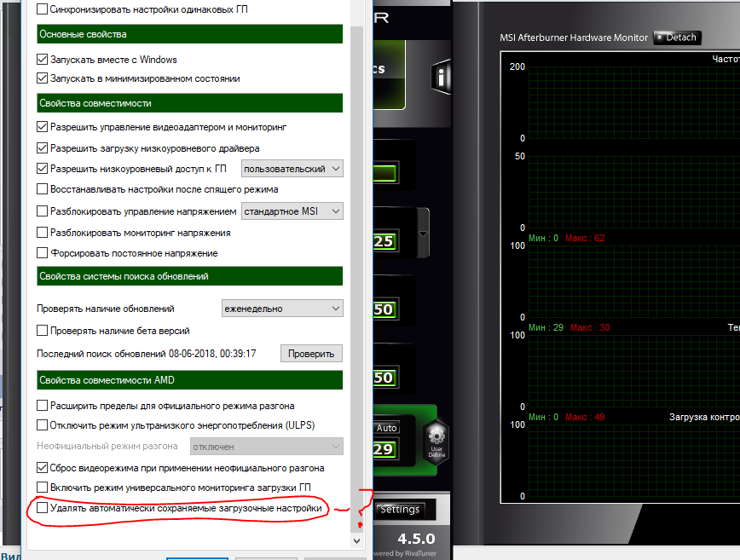Enable Проверять наличие бета версий
Viewport: 740px width, 560px height.
(42, 330)
